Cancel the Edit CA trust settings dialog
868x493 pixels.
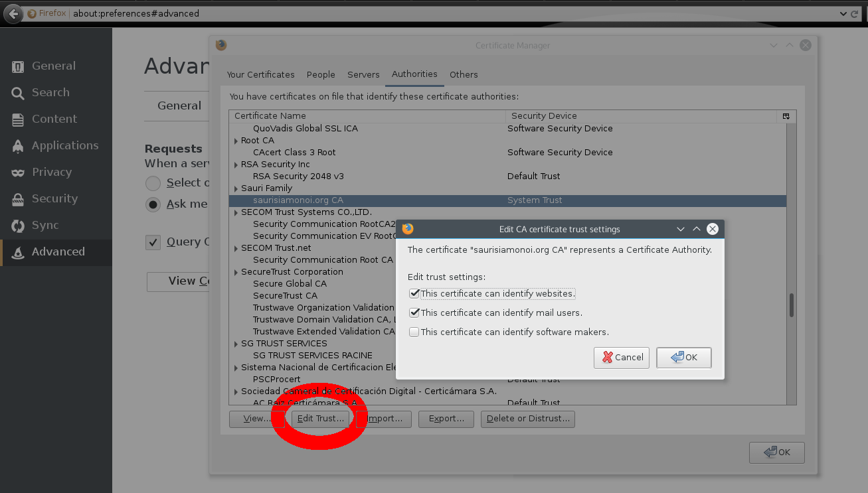pos(622,357)
